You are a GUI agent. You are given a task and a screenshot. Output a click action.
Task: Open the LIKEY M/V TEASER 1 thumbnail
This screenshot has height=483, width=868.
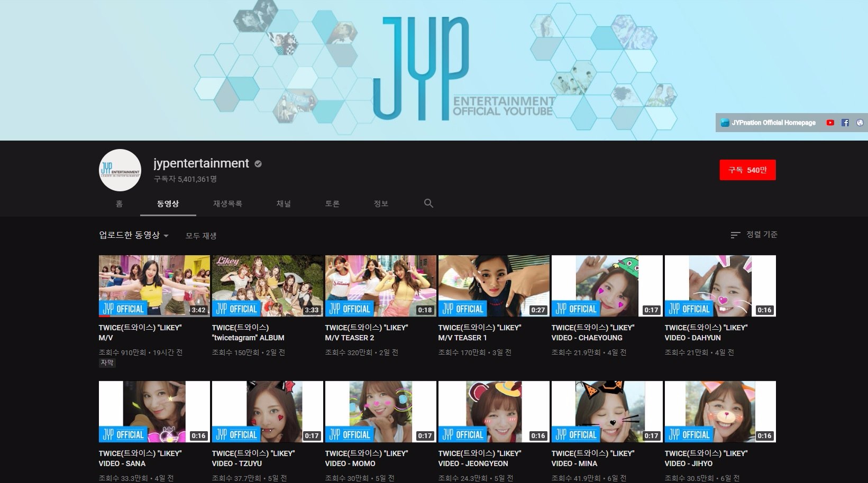click(494, 286)
